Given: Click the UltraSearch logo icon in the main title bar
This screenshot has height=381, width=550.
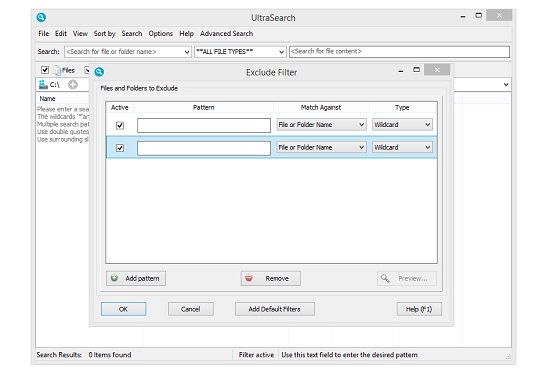Looking at the screenshot, I should coord(41,17).
